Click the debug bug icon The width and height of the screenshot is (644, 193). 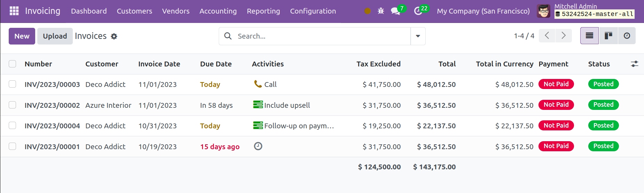(x=381, y=11)
